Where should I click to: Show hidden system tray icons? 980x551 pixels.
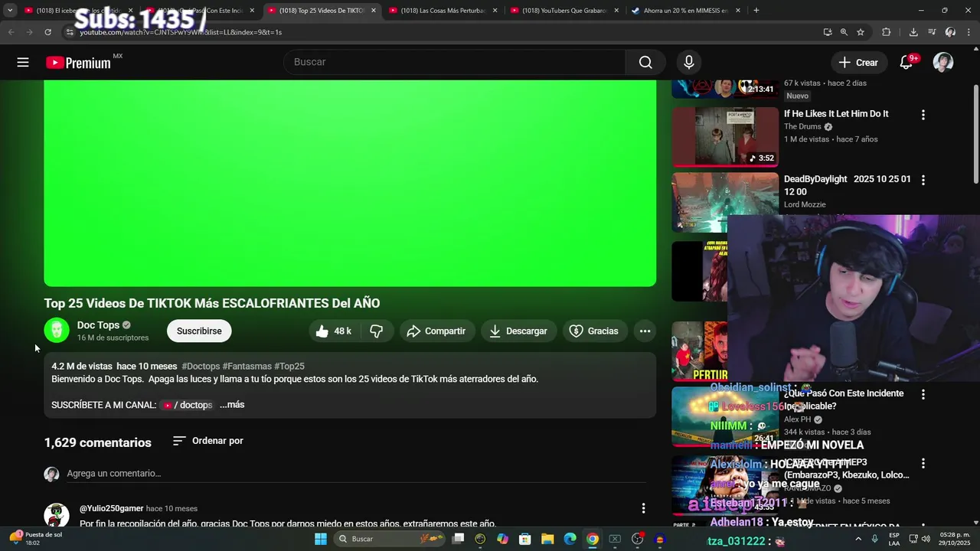point(857,539)
